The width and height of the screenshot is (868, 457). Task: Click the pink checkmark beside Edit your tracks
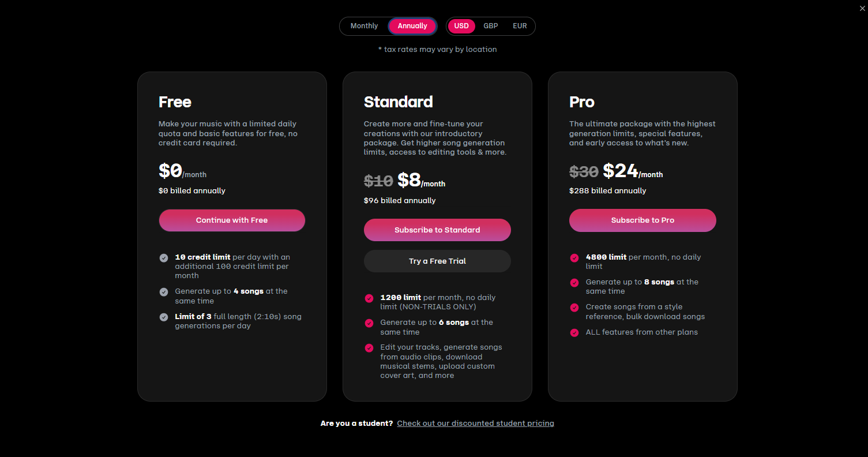tap(369, 348)
